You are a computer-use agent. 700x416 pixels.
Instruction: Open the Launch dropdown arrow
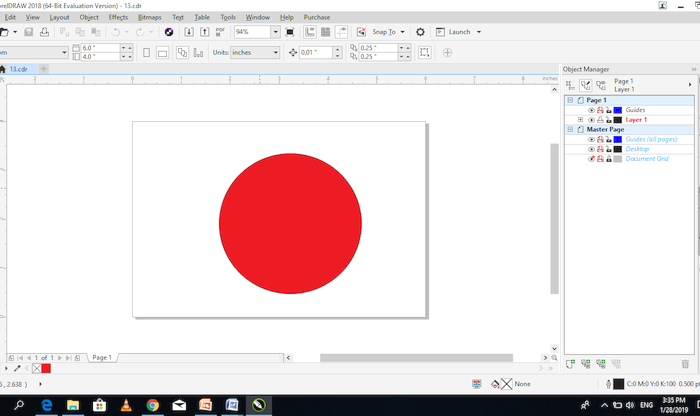tap(479, 32)
